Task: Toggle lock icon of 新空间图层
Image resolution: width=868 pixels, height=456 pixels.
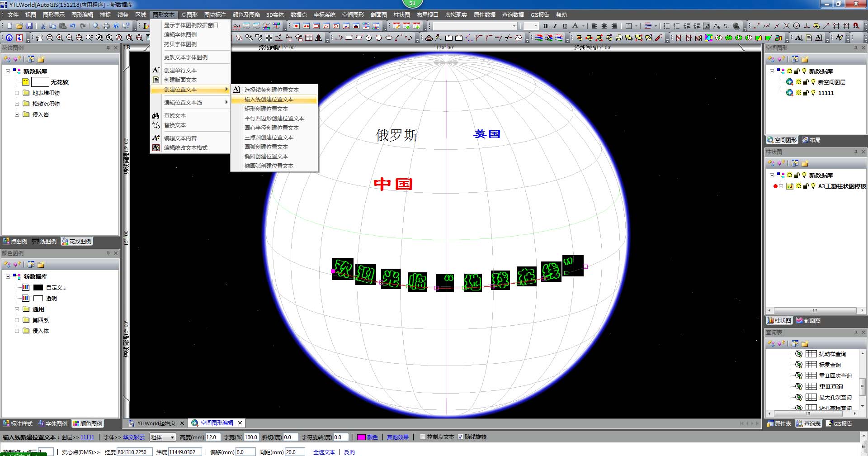Action: pyautogui.click(x=806, y=82)
